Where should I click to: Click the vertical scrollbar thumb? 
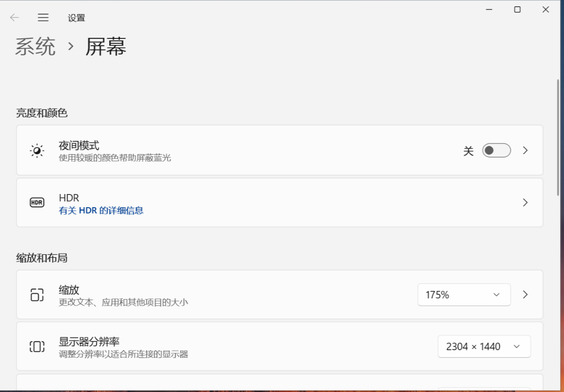click(x=558, y=138)
